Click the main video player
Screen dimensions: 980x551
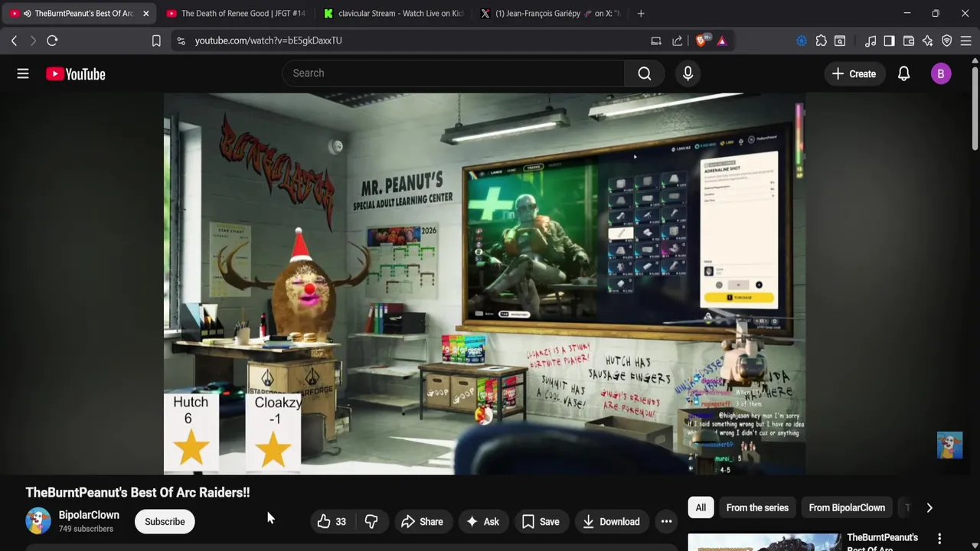pyautogui.click(x=485, y=284)
